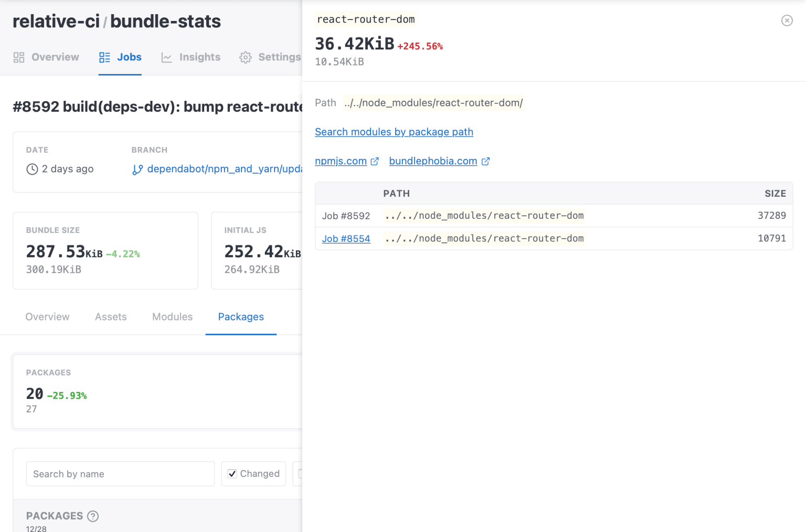Image resolution: width=806 pixels, height=532 pixels.
Task: Select the Packages sub-tab
Action: pos(241,317)
